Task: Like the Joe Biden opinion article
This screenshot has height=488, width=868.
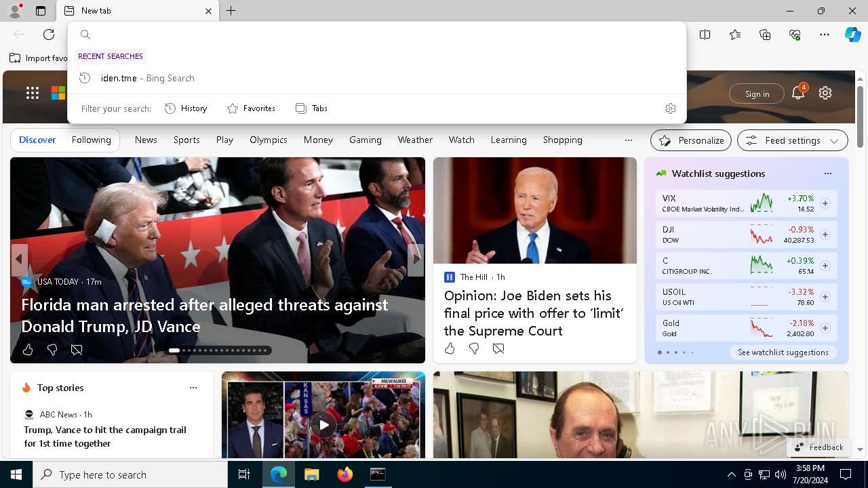Action: (450, 348)
